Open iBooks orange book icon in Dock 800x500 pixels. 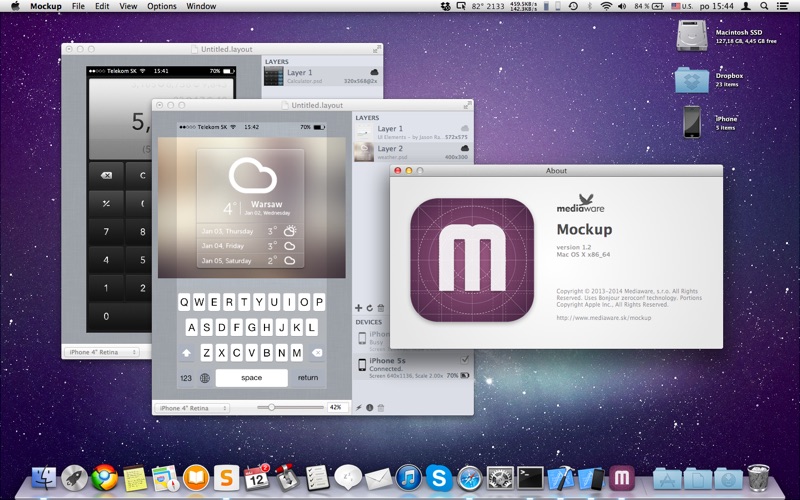click(196, 478)
